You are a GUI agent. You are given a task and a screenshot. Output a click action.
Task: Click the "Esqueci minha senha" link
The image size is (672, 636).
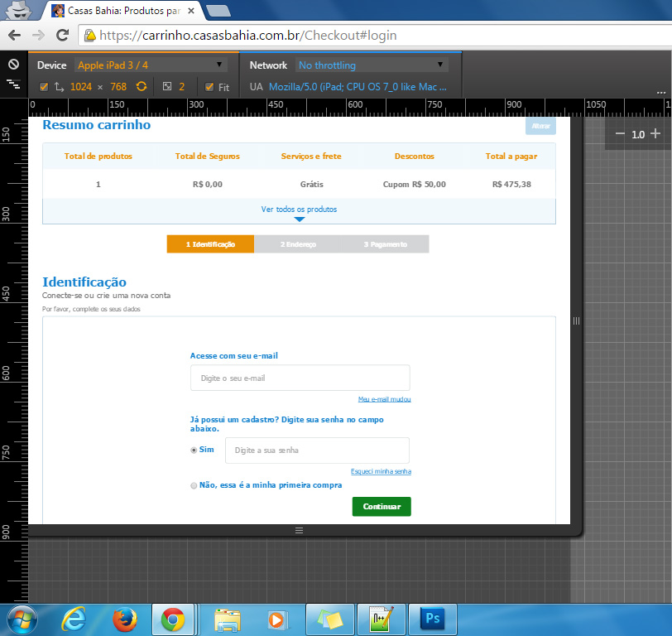(x=381, y=471)
